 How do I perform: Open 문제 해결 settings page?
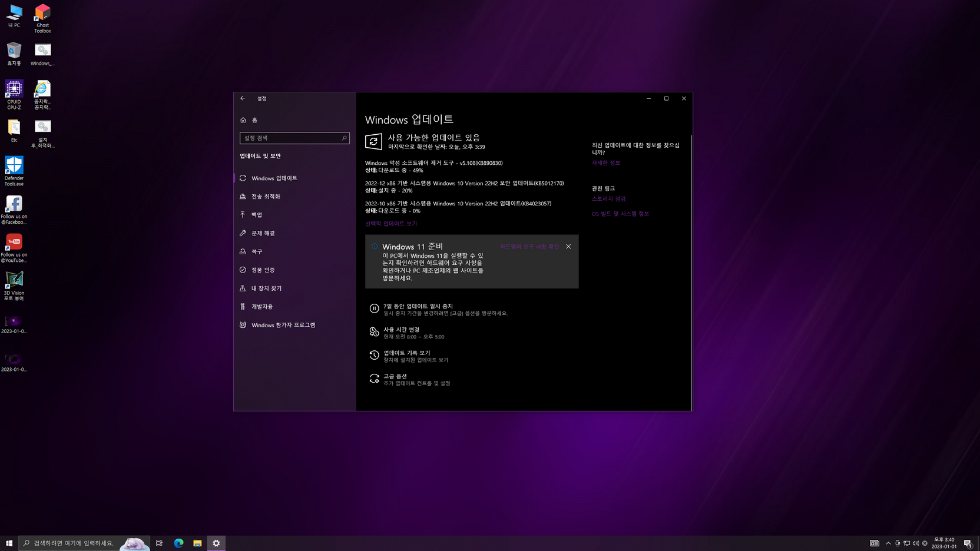294,233
